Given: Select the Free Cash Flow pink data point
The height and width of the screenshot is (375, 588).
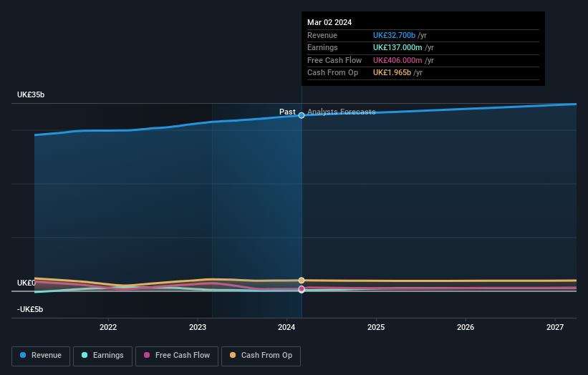Looking at the screenshot, I should [302, 289].
